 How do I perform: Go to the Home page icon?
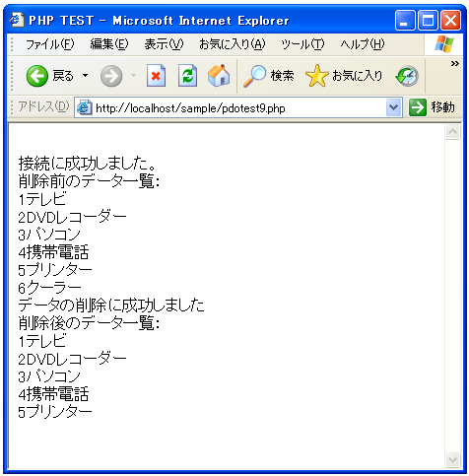coord(219,76)
